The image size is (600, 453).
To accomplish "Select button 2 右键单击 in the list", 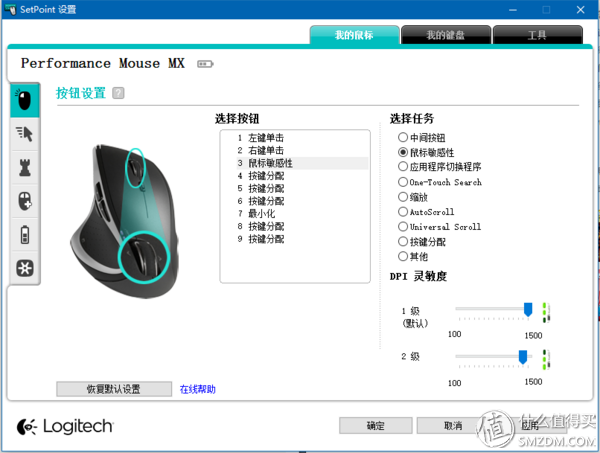I will (x=302, y=150).
